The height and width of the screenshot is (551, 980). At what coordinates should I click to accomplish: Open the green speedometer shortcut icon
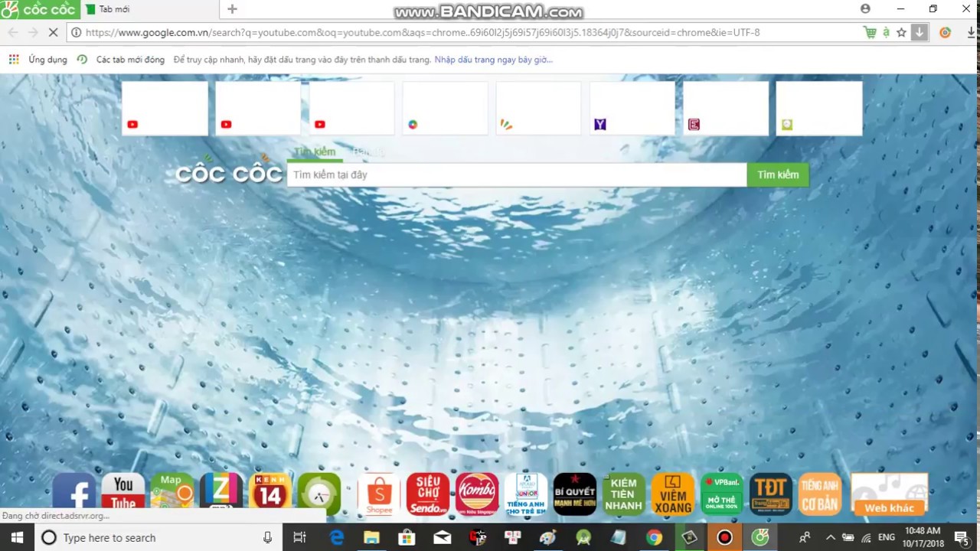[x=319, y=494]
